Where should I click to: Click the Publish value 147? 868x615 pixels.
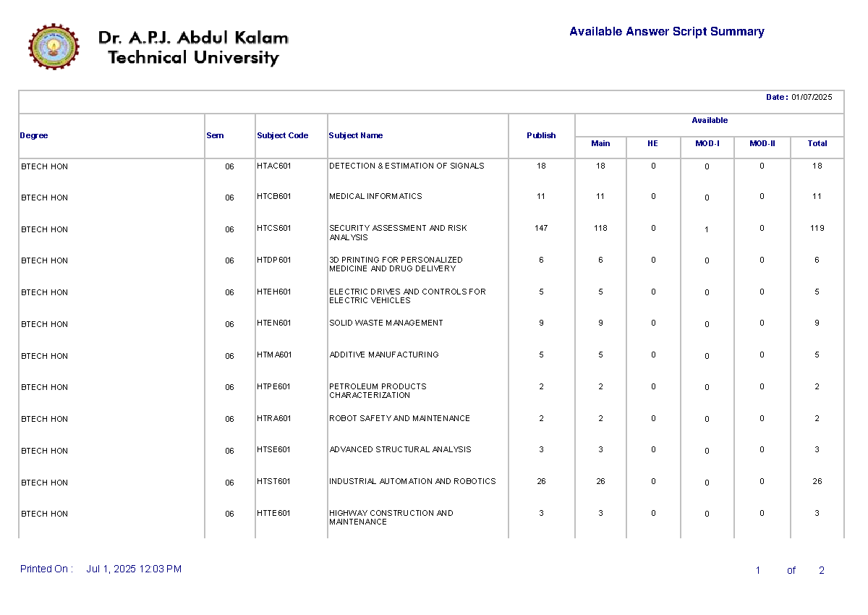541,228
